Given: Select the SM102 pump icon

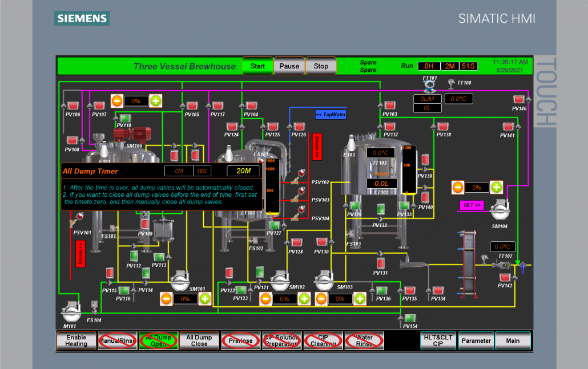Looking at the screenshot, I should pos(280,281).
